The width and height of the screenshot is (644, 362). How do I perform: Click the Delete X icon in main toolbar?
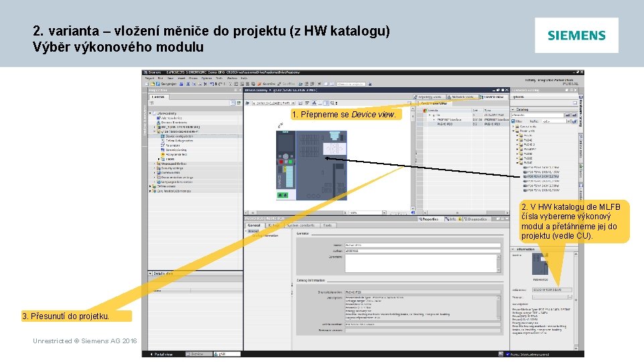(x=205, y=84)
